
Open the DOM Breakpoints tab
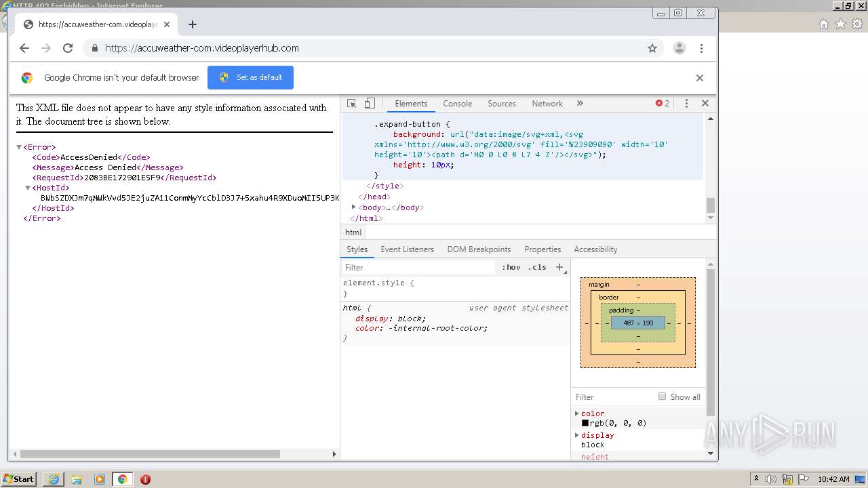pyautogui.click(x=479, y=249)
